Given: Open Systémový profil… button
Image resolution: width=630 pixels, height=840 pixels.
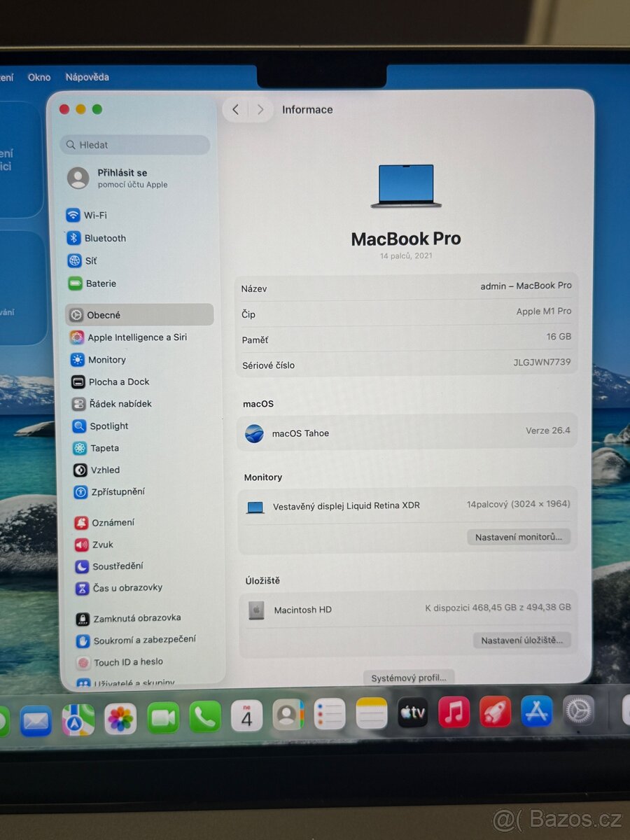Looking at the screenshot, I should click(409, 678).
